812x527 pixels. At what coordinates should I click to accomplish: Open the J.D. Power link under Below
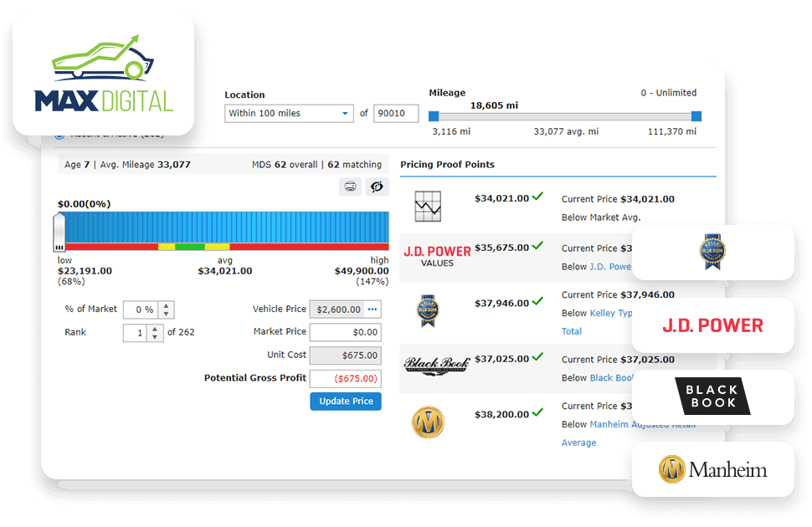pos(610,267)
